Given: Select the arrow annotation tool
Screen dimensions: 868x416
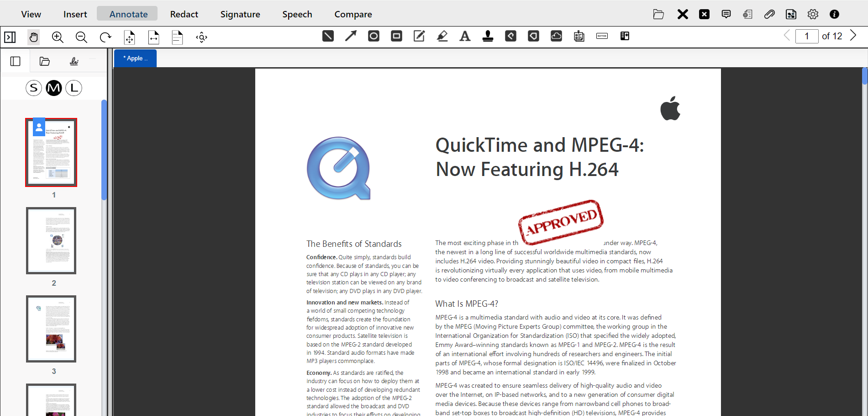Looking at the screenshot, I should pos(351,36).
